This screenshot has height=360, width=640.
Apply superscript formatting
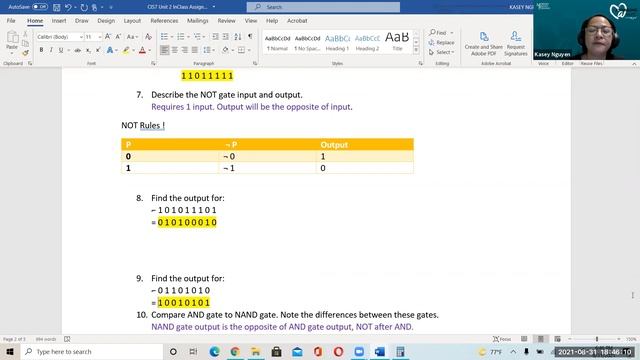98,50
